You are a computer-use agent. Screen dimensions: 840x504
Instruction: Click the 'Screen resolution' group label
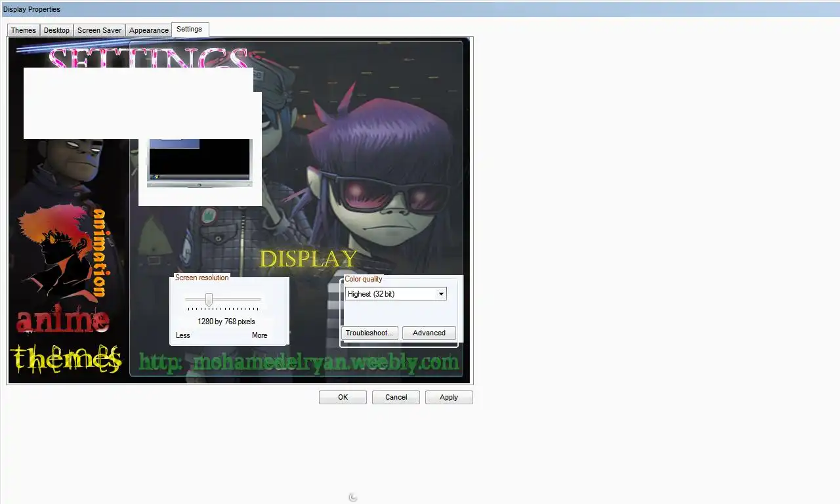tap(202, 278)
